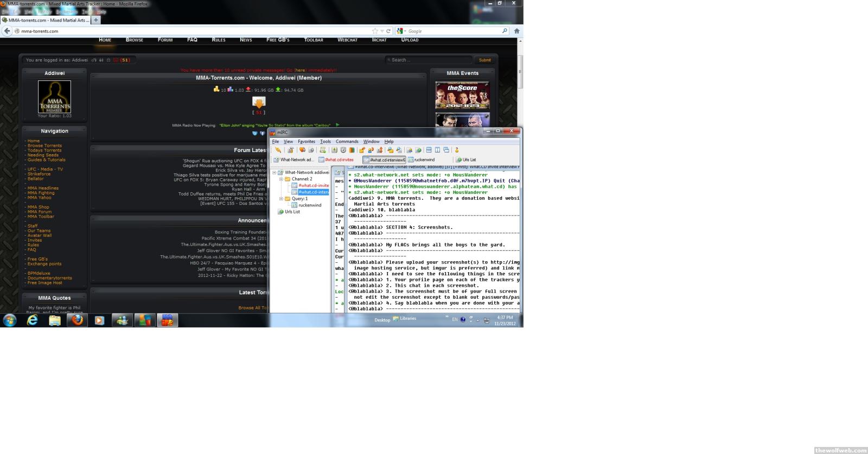The height and width of the screenshot is (454, 868).
Task: Click the Tile Horizontal windows icon
Action: tap(429, 150)
